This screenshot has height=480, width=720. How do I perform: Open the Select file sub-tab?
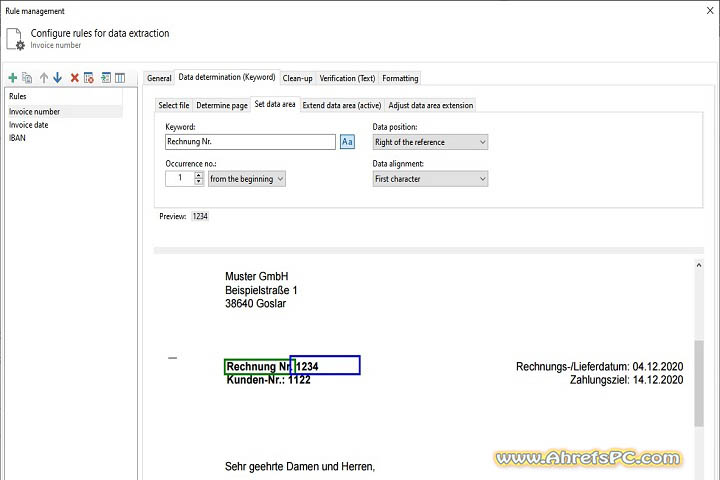(x=174, y=105)
